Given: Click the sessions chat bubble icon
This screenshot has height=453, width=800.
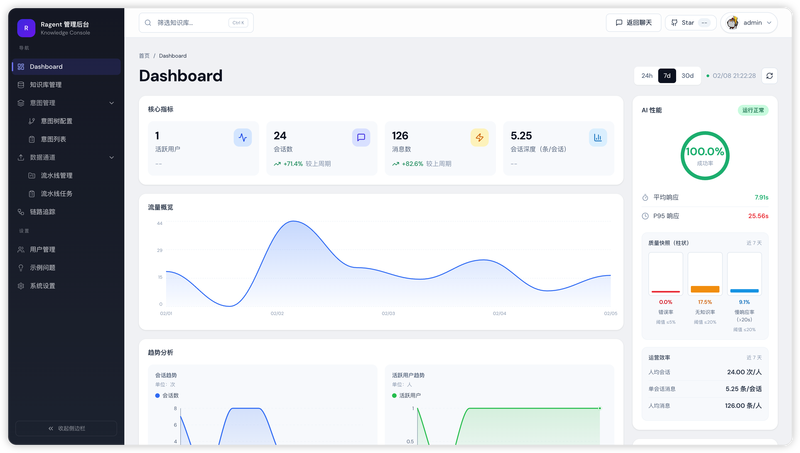Looking at the screenshot, I should coord(361,137).
